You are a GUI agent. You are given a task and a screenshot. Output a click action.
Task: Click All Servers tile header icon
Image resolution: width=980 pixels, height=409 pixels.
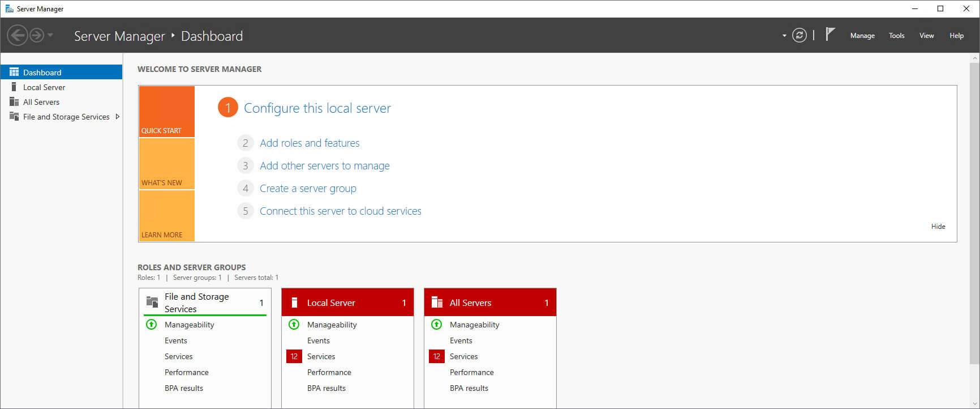(x=437, y=302)
